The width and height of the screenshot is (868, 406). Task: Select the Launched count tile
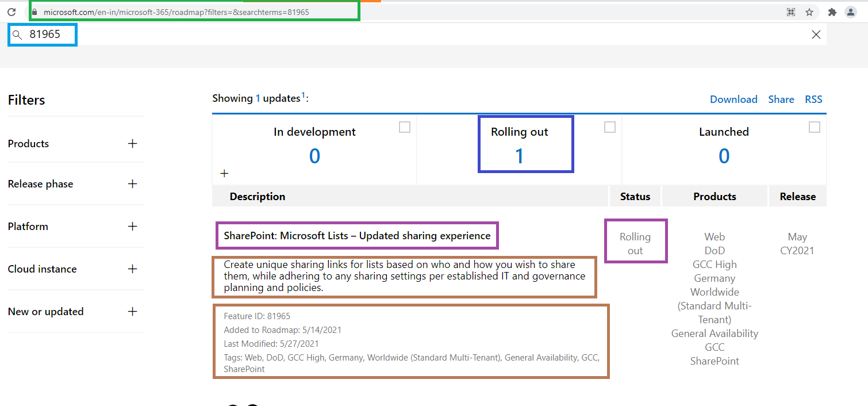pyautogui.click(x=724, y=150)
